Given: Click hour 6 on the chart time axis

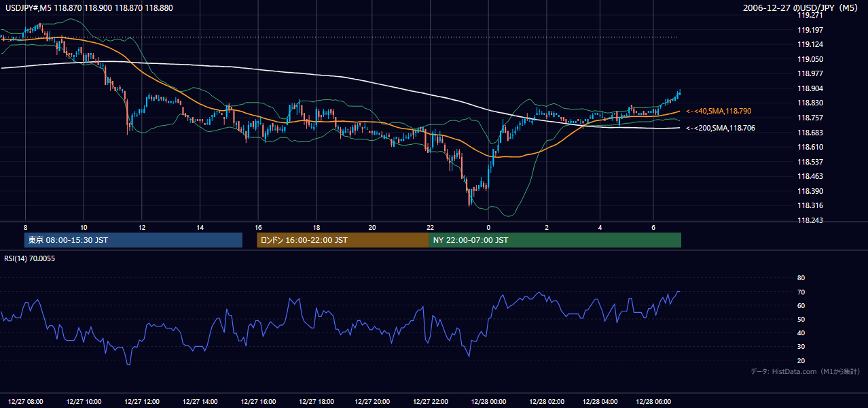Looking at the screenshot, I should [653, 226].
